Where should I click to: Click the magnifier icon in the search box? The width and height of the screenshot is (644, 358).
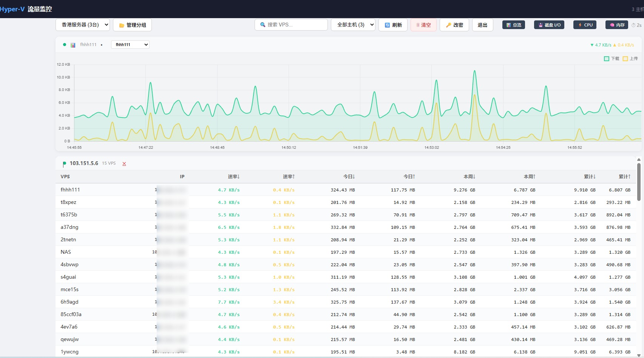[x=263, y=25]
